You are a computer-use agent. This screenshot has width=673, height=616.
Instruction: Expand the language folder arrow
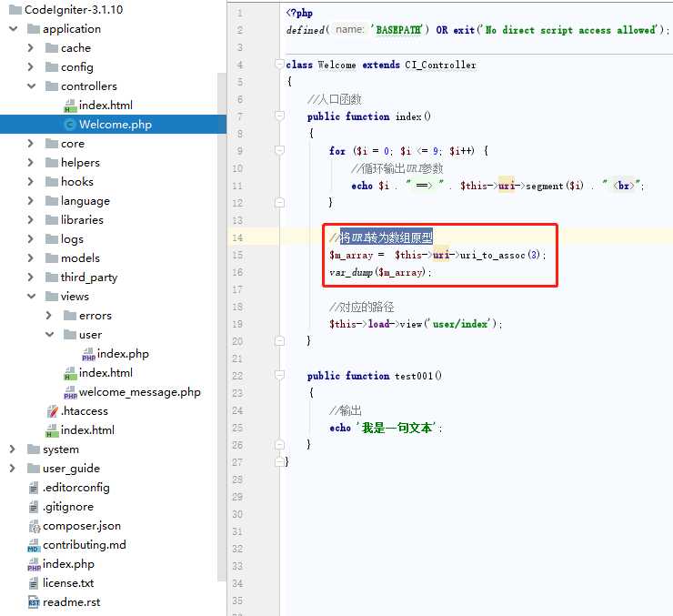pyautogui.click(x=31, y=200)
